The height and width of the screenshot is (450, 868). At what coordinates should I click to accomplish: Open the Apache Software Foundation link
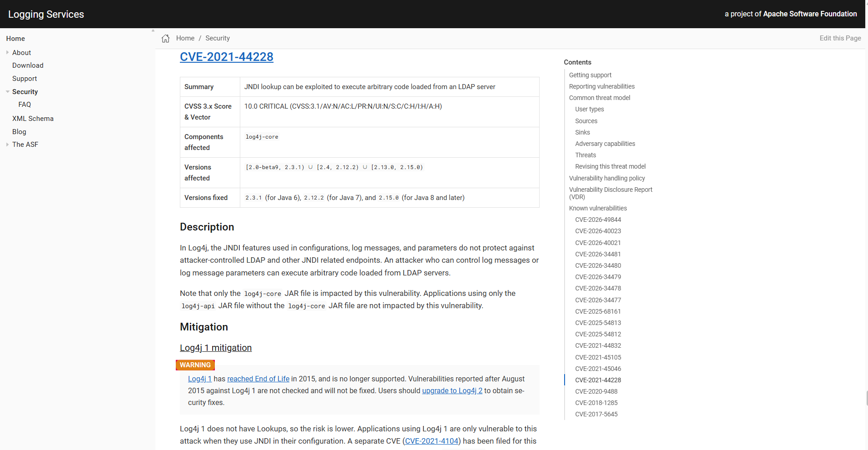click(x=810, y=14)
